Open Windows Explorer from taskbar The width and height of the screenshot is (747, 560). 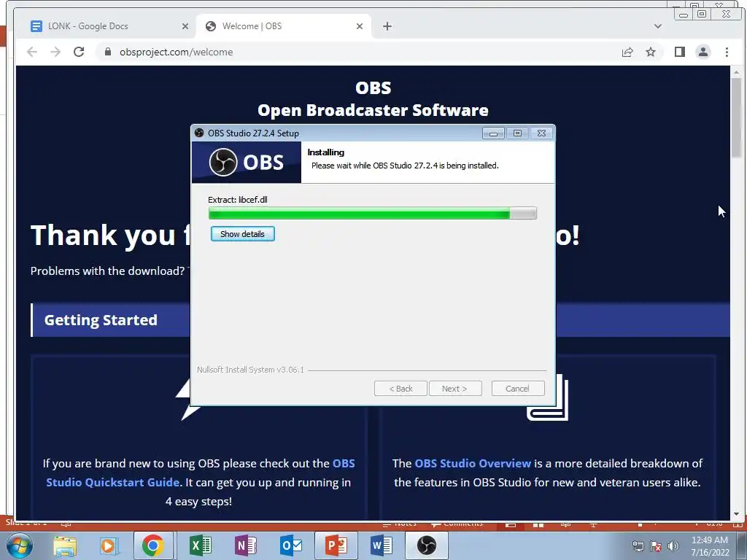65,545
